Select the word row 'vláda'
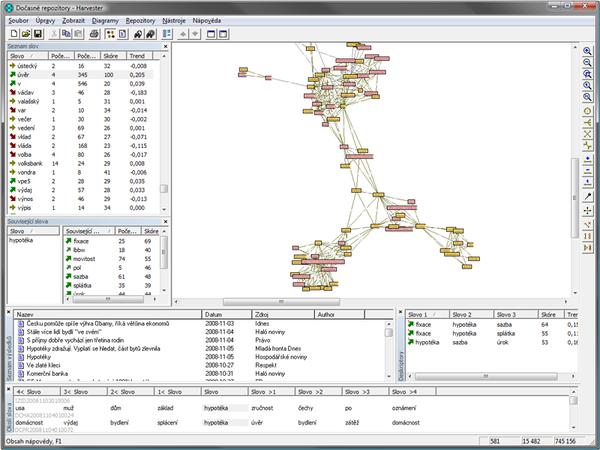The image size is (600, 450). click(x=80, y=146)
